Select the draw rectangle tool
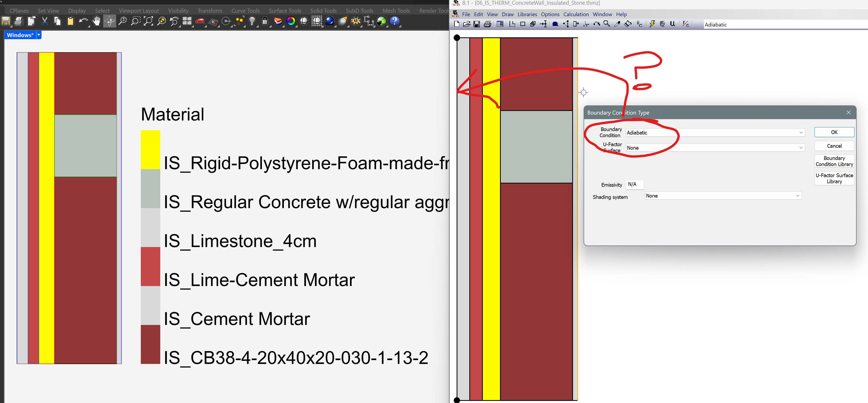The height and width of the screenshot is (403, 868). tap(522, 24)
